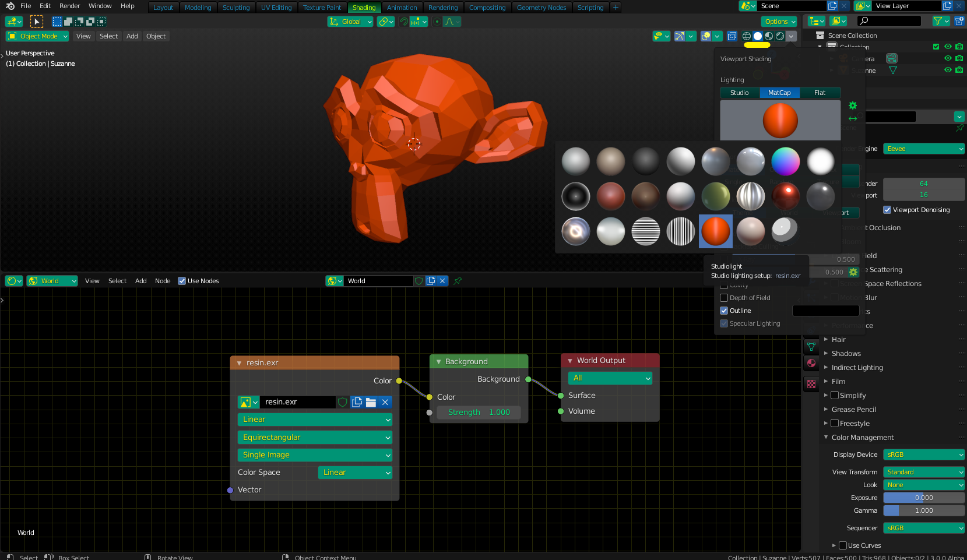Switch to the Modeling workspace tab
The image size is (967, 560).
(198, 8)
